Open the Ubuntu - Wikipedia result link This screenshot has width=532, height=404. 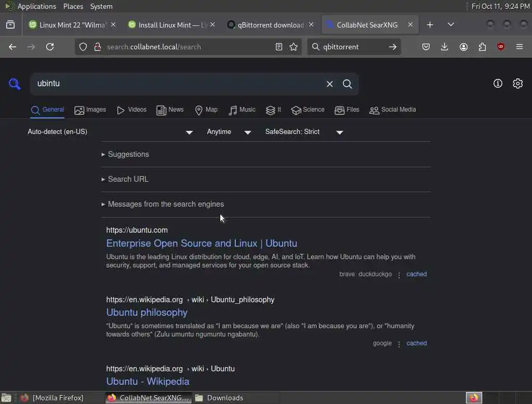click(148, 382)
